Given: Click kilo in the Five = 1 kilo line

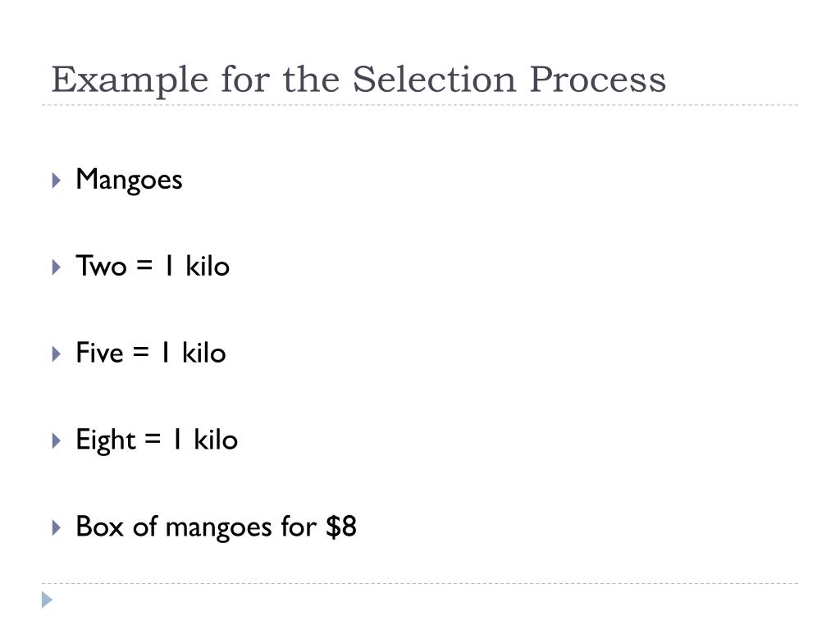Looking at the screenshot, I should (203, 353).
